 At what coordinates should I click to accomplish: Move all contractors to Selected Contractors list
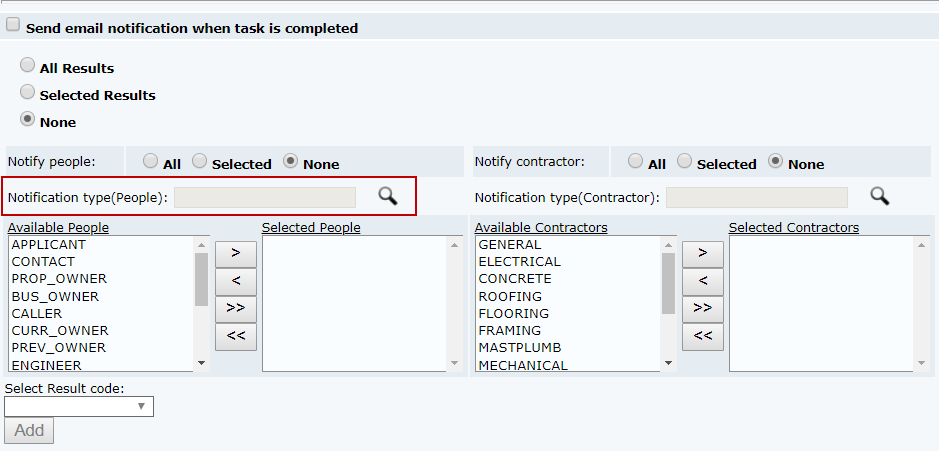pos(703,307)
